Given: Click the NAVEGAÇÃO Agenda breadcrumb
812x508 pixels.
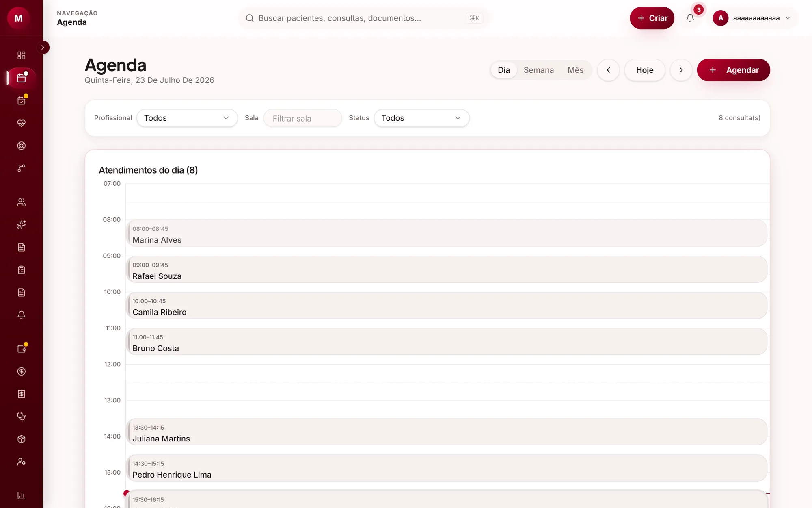Looking at the screenshot, I should [x=77, y=18].
